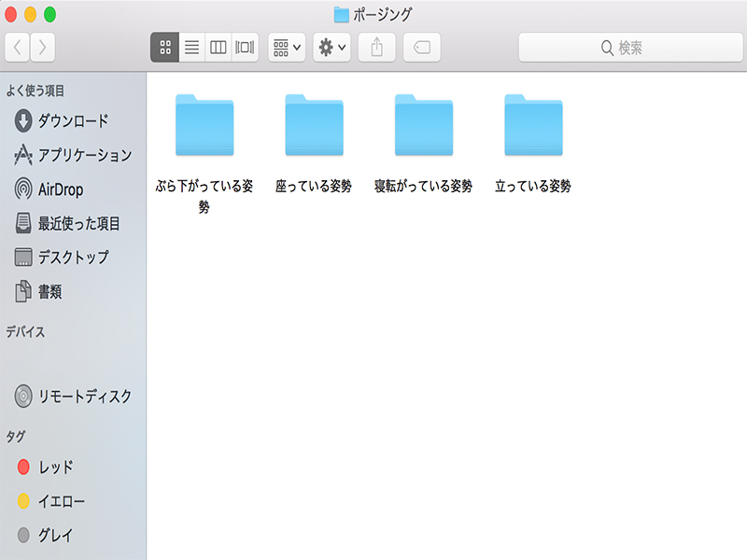The image size is (747, 560).
Task: Click the タグ sidebar header
Action: coord(15,436)
